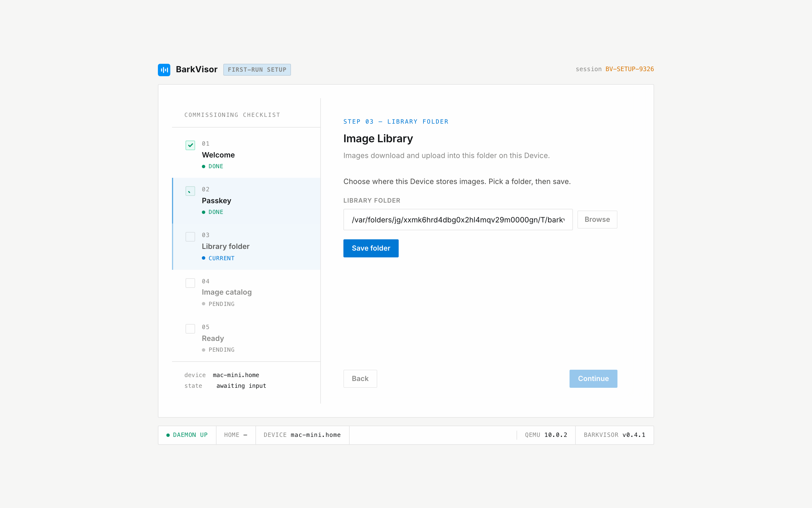
Task: Click the BARKVISOR v0.4.1 version entry
Action: point(614,435)
